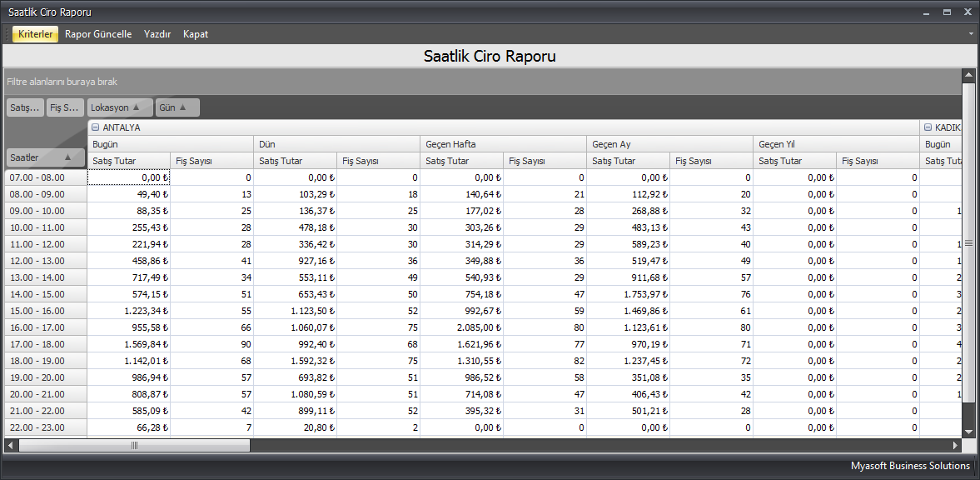This screenshot has width=980, height=480.
Task: Click the vertical scrollbar thumb
Action: pos(968,242)
